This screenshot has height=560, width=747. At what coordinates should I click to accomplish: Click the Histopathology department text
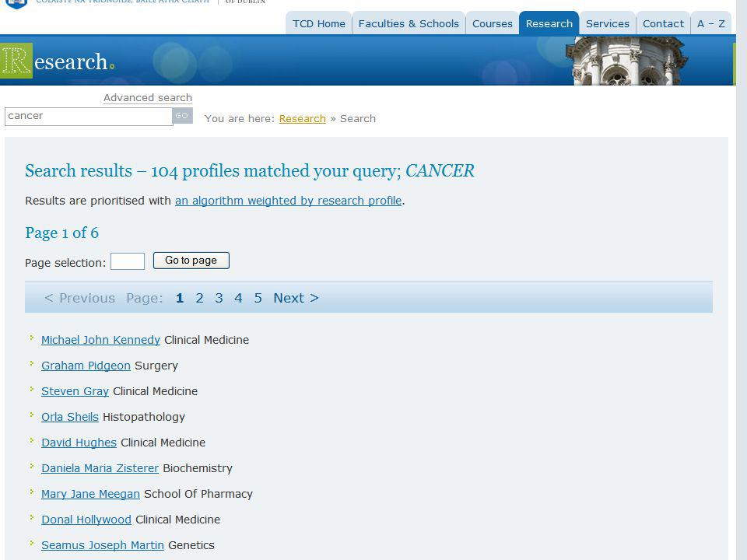point(144,417)
